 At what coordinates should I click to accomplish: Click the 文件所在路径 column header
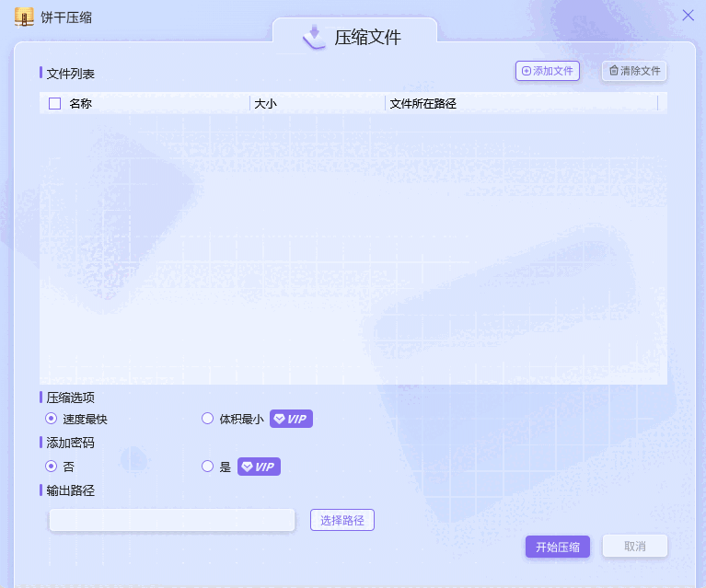pyautogui.click(x=422, y=104)
